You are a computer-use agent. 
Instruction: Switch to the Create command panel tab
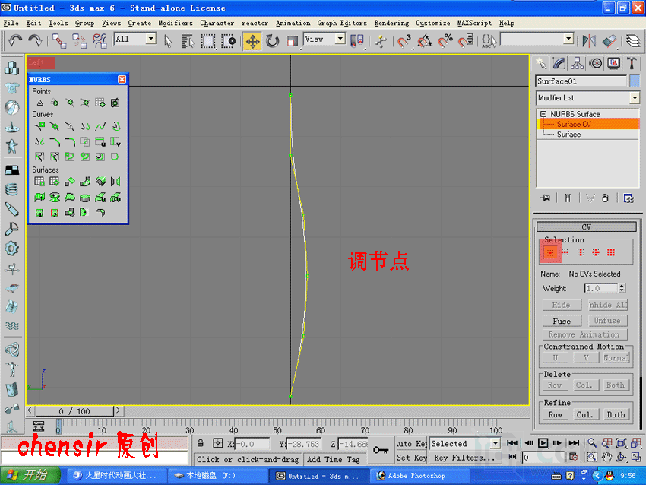pyautogui.click(x=541, y=63)
